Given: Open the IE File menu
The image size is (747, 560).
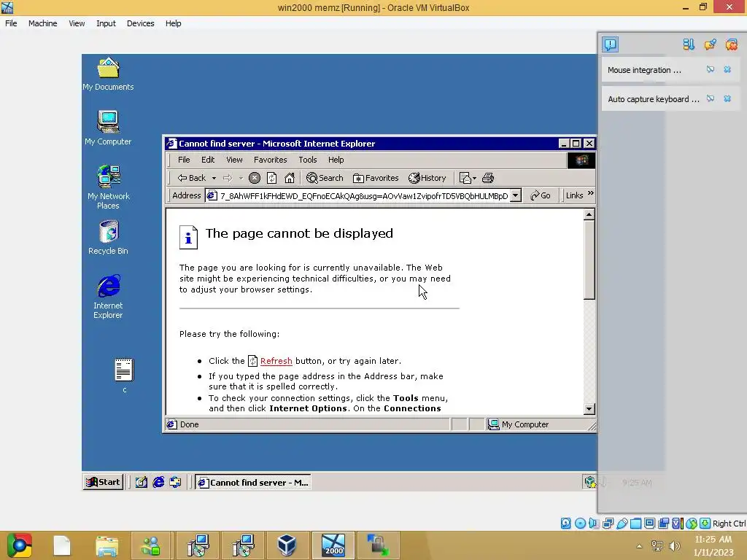Looking at the screenshot, I should (x=184, y=160).
